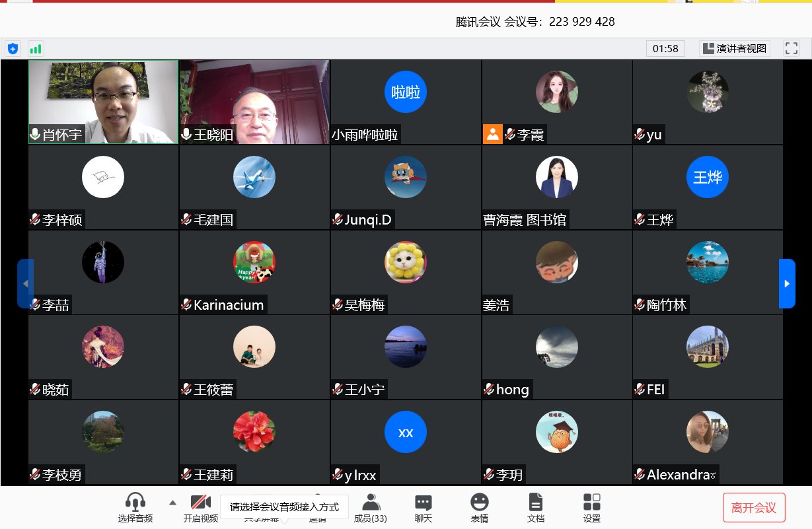
Task: Click the 离开会议 leave meeting button
Action: 754,508
